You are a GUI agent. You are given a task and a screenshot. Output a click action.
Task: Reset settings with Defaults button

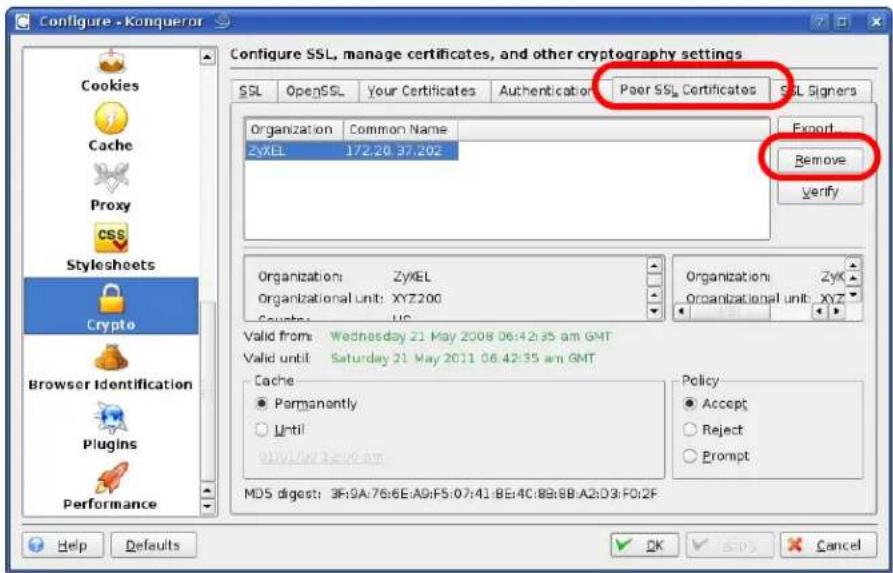pos(153,545)
